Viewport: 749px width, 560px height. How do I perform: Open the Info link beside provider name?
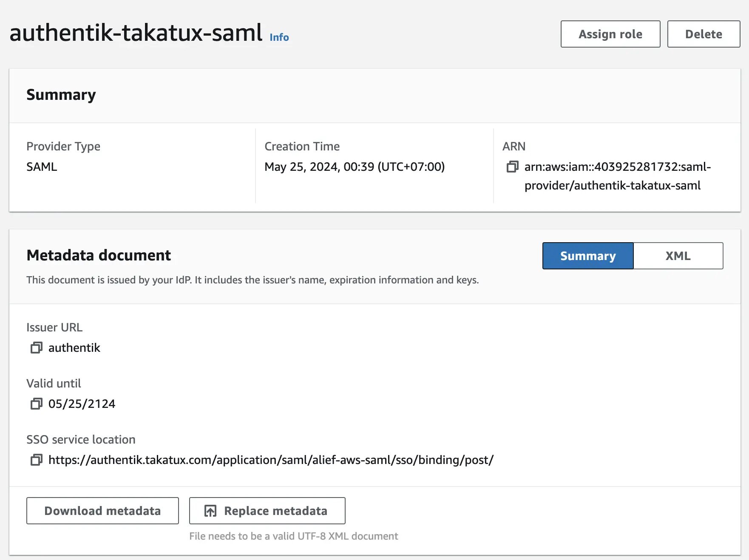[x=279, y=37]
